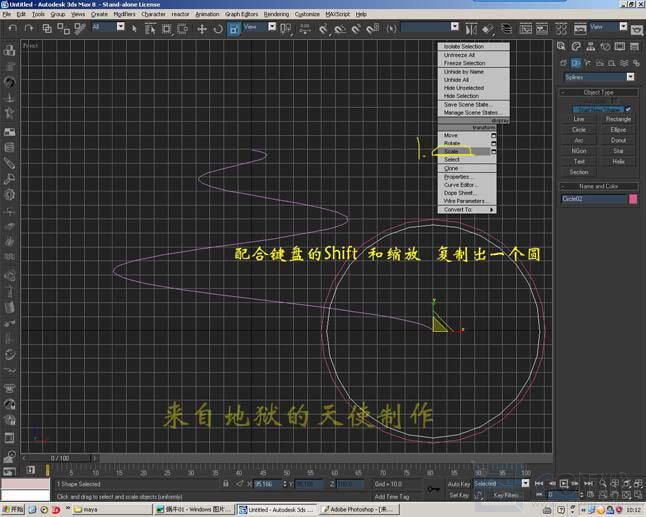Toggle the Auto Key animation mode
This screenshot has height=517, width=646.
(459, 484)
